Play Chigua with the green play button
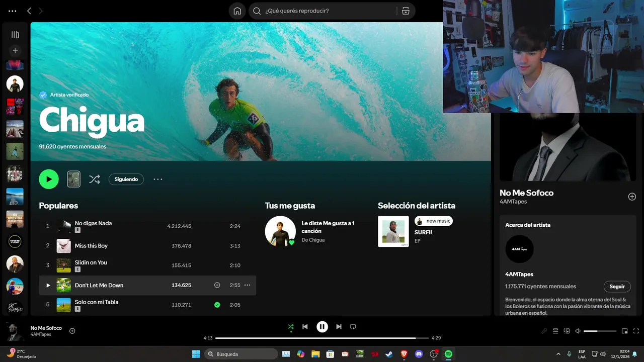Viewport: 644px width, 362px height. tap(49, 179)
